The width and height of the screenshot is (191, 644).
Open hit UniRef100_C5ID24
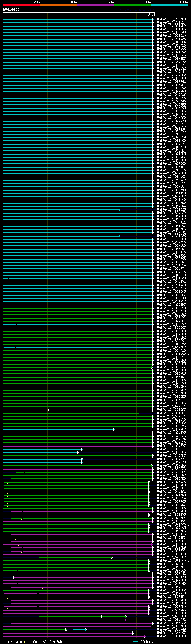tap(171, 22)
